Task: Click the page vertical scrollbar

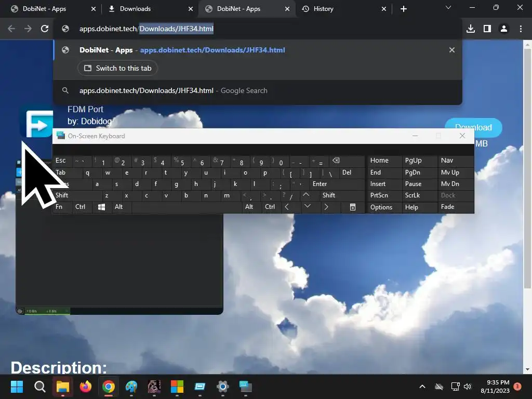Action: point(527,170)
